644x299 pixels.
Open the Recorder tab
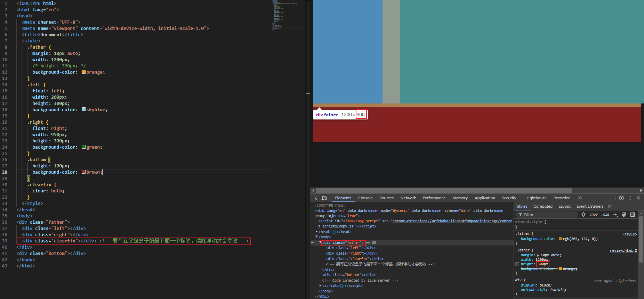coord(561,198)
